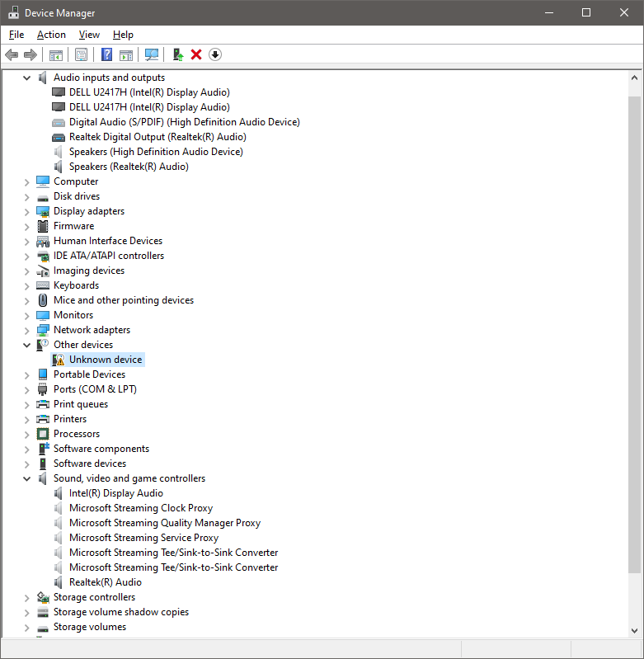
Task: Click the vertical scrollbar thumb
Action: [x=634, y=334]
